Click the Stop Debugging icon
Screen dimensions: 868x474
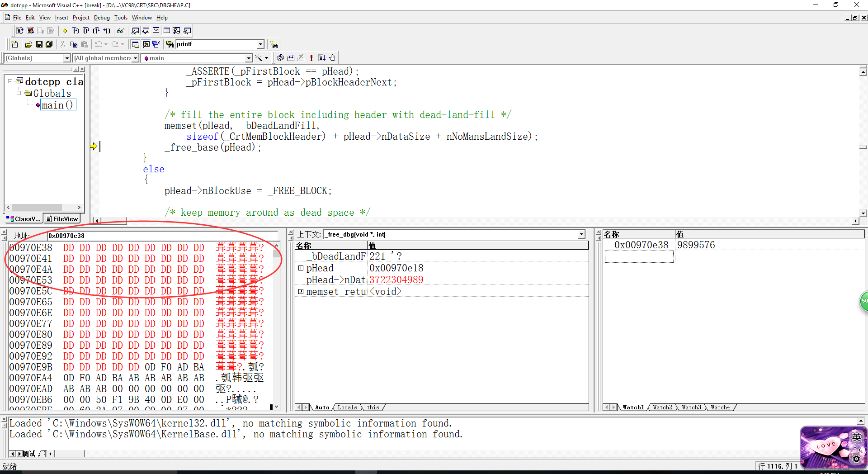tap(30, 31)
